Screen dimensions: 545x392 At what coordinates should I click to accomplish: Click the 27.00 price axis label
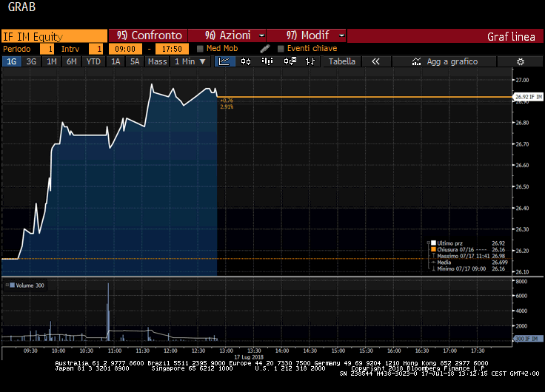pyautogui.click(x=522, y=80)
